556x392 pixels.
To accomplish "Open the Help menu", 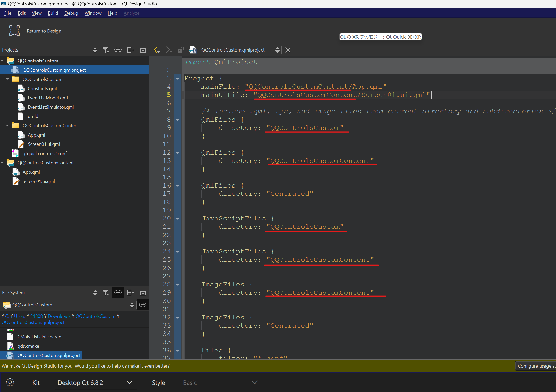I will pos(112,13).
